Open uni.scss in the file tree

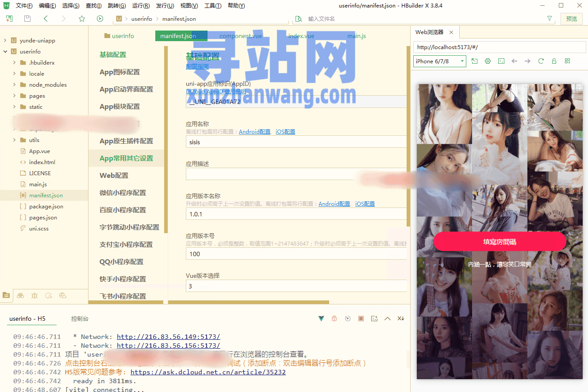click(x=39, y=228)
